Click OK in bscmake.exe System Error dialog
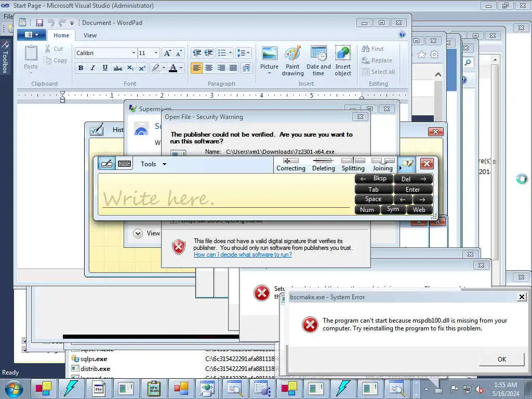Screen dimensions: 532x399 tap(502, 360)
